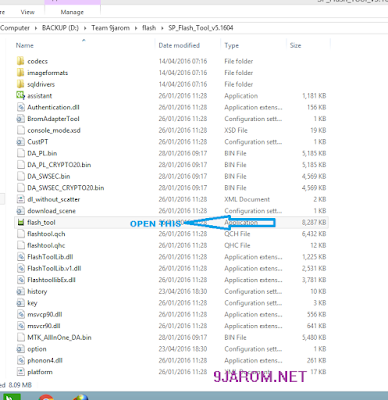Expand breadcrumb arrow after Computer
Viewport: 388px width, 400px height.
[36, 28]
